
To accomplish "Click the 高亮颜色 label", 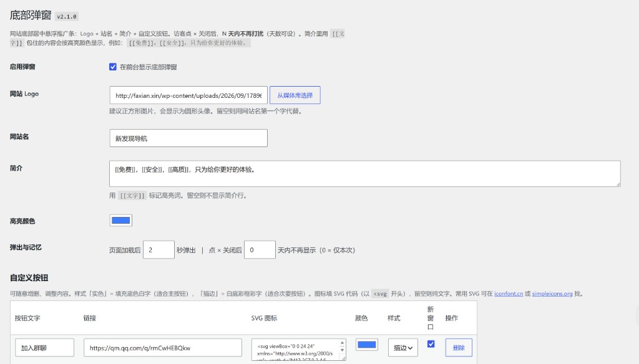I will 22,221.
